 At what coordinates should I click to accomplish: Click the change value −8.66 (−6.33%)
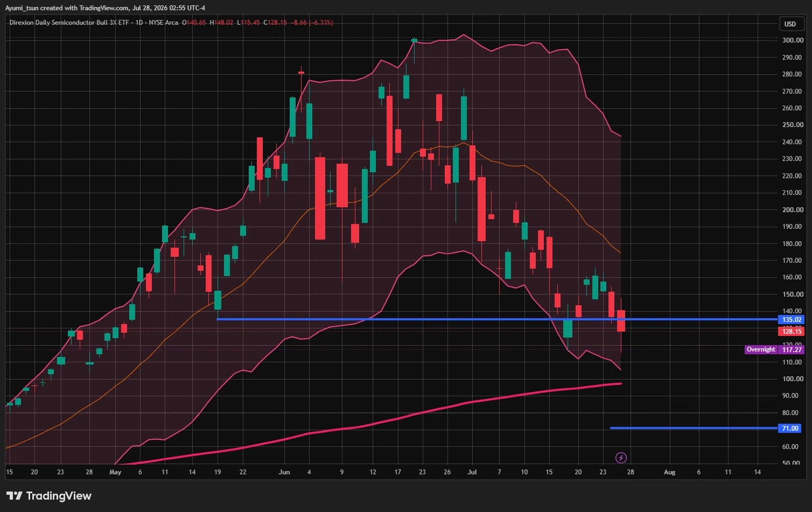[311, 23]
